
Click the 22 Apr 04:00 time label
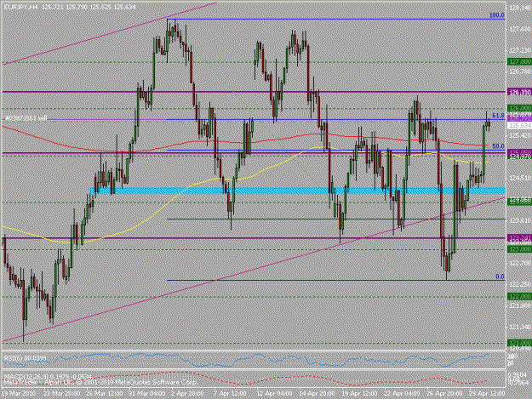click(x=402, y=394)
